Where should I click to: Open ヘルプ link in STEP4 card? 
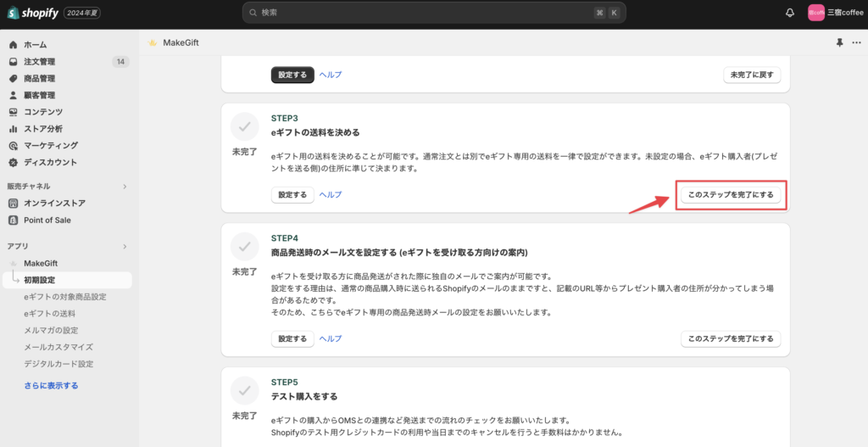331,339
